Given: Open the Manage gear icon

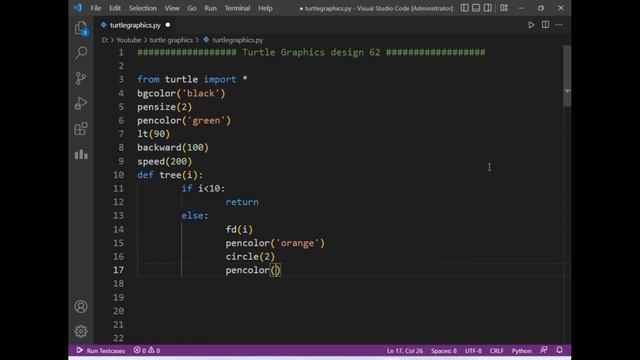Looking at the screenshot, I should (81, 331).
